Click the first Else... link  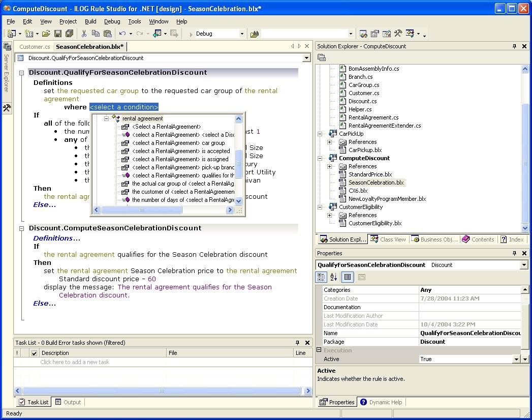click(44, 205)
